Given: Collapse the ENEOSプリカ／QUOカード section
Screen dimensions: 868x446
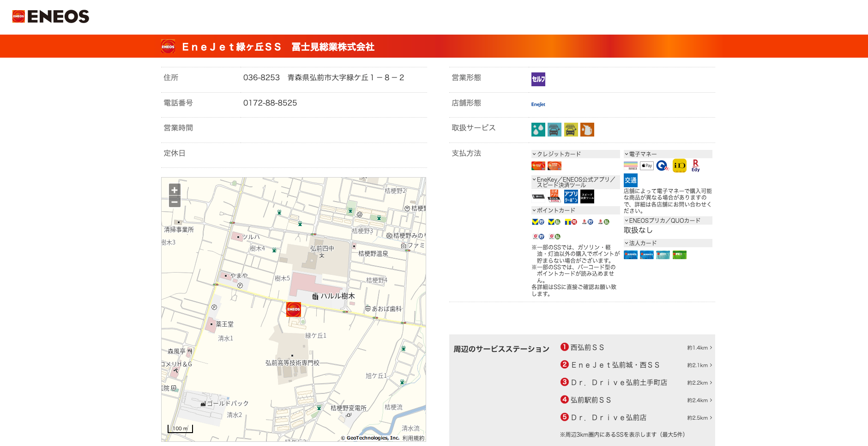Looking at the screenshot, I should tap(668, 220).
